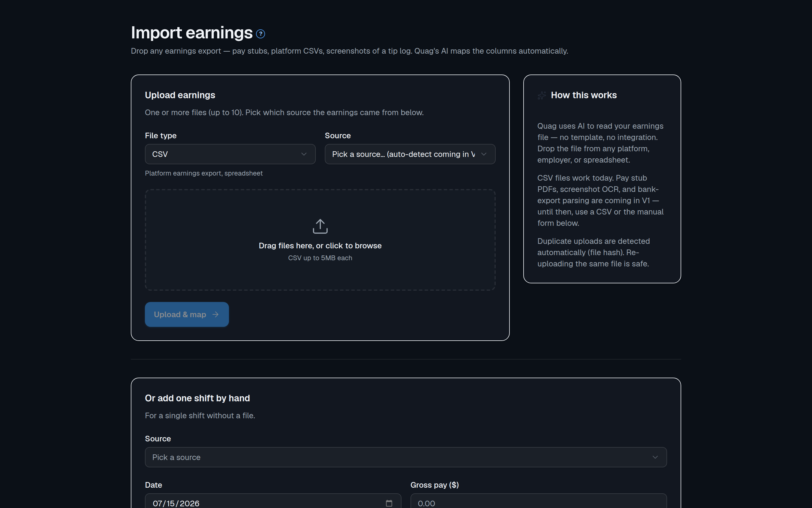The width and height of the screenshot is (812, 508).
Task: Click the Date label
Action: [153, 485]
